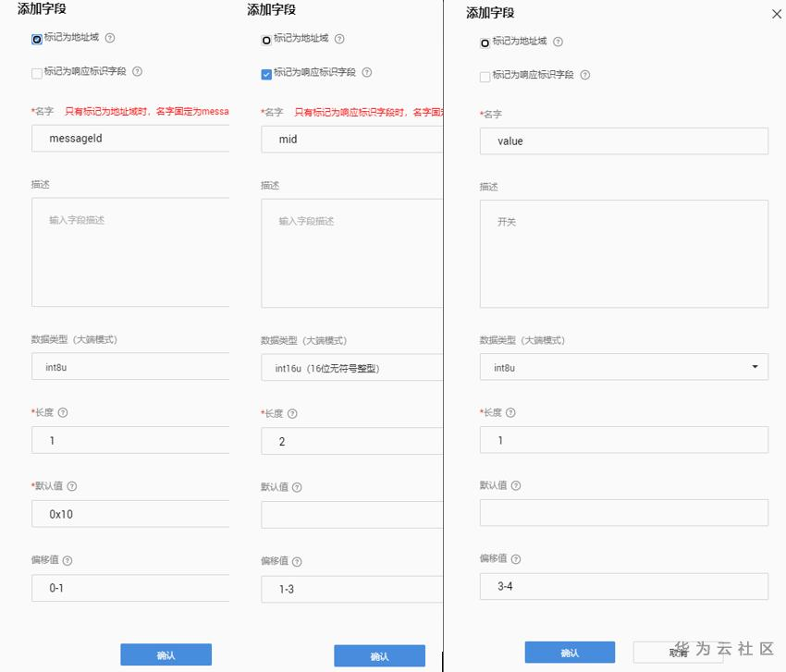The image size is (786, 672).
Task: Click name field containing value
Action: pyautogui.click(x=623, y=141)
